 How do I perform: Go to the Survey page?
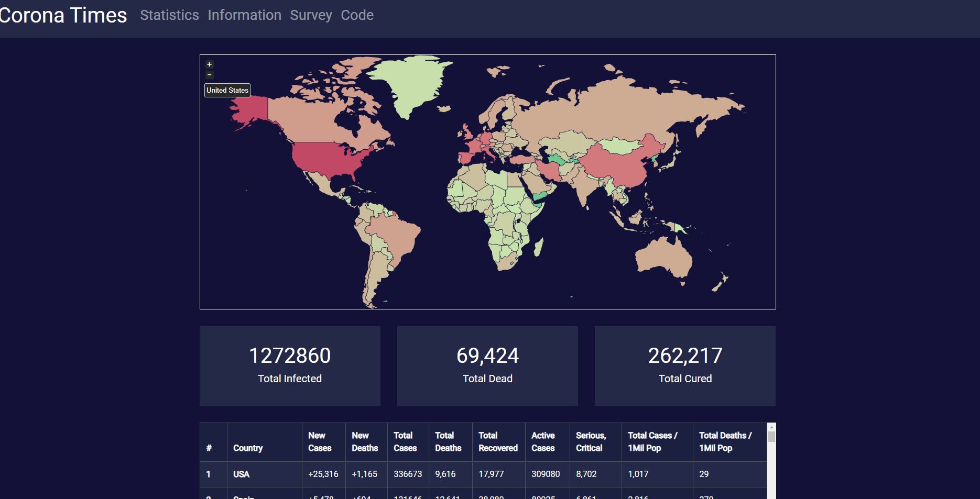click(311, 15)
